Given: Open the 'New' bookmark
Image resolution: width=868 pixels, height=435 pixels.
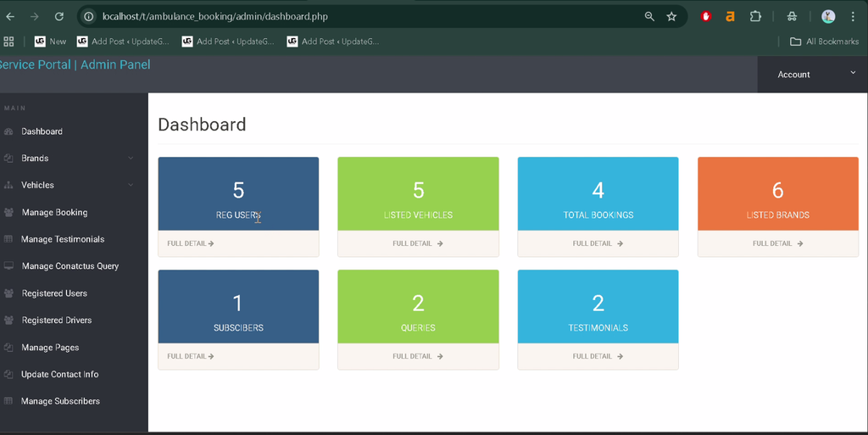Looking at the screenshot, I should 50,42.
